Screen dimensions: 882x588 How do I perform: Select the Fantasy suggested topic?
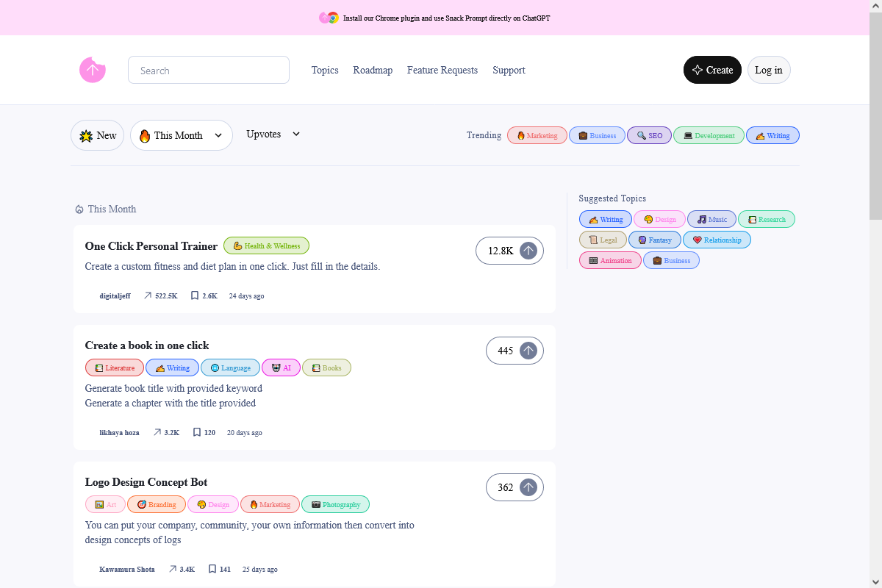click(x=654, y=240)
